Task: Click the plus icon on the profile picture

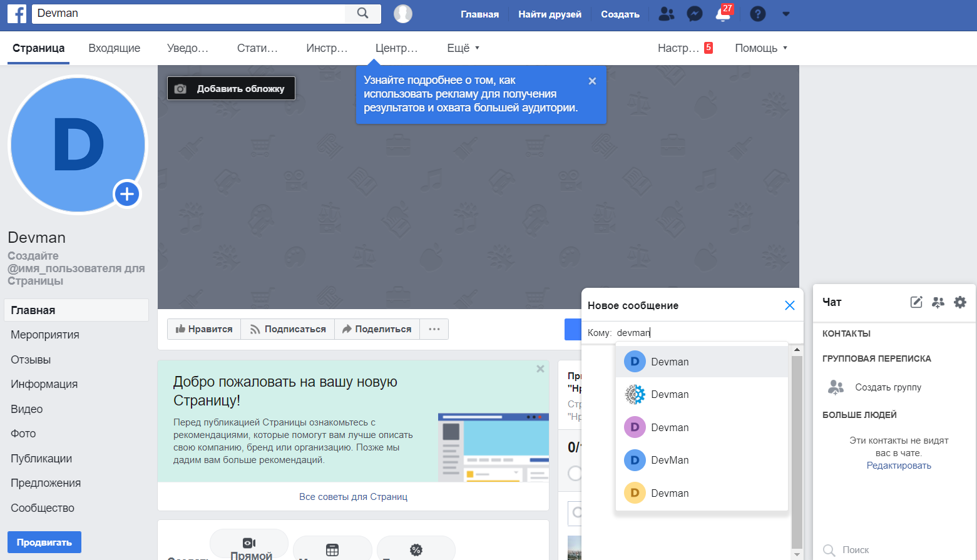Action: click(x=127, y=194)
